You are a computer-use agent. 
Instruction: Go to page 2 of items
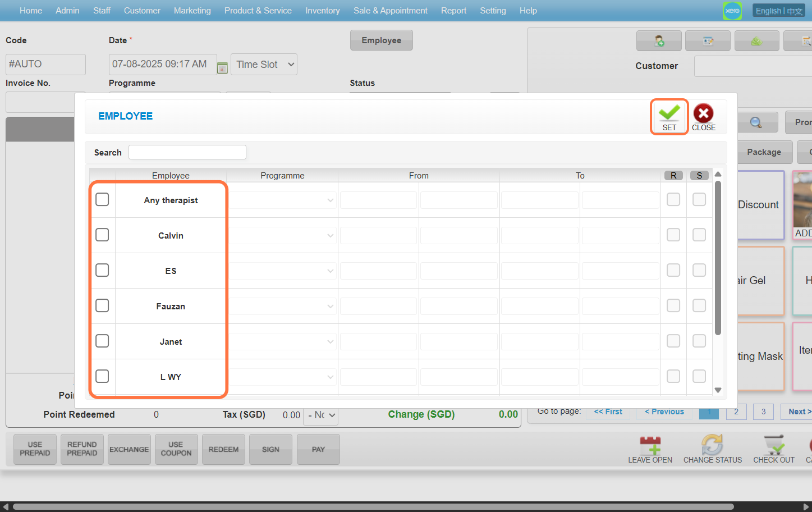[736, 412]
